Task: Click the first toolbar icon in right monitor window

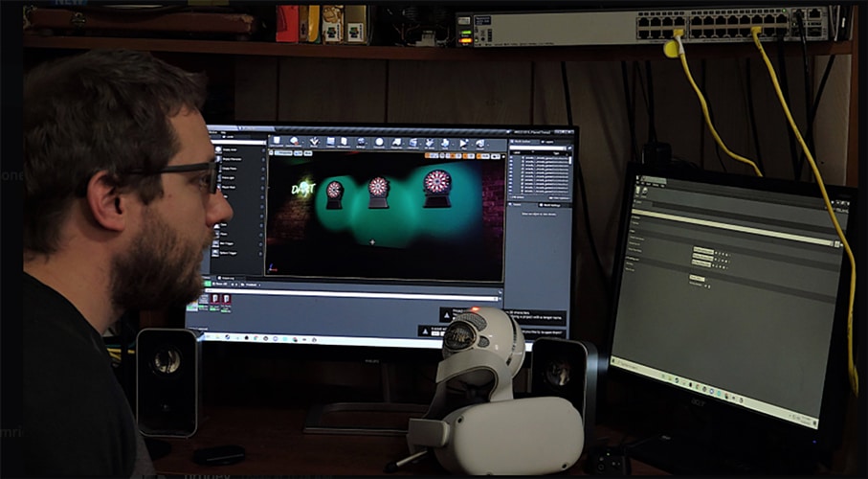Action: click(x=637, y=190)
